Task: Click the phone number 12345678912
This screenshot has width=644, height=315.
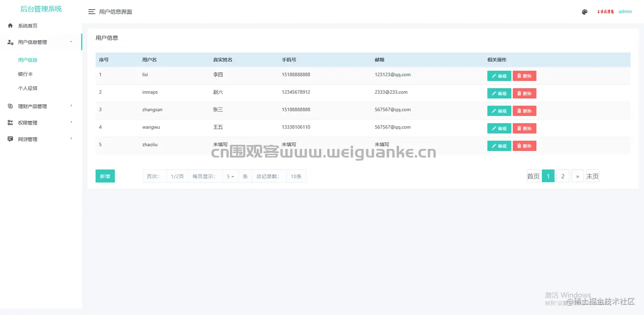Action: coord(296,92)
